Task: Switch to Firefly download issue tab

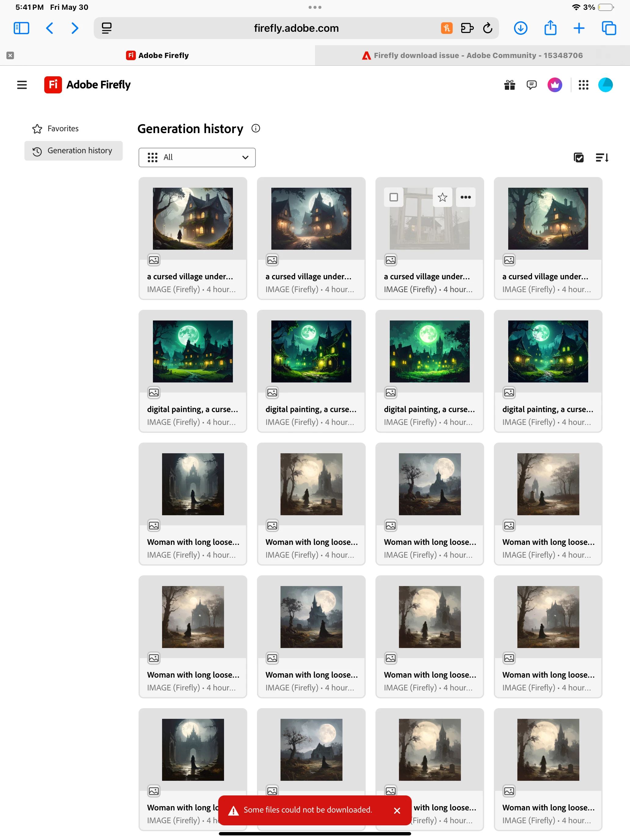Action: tap(472, 56)
